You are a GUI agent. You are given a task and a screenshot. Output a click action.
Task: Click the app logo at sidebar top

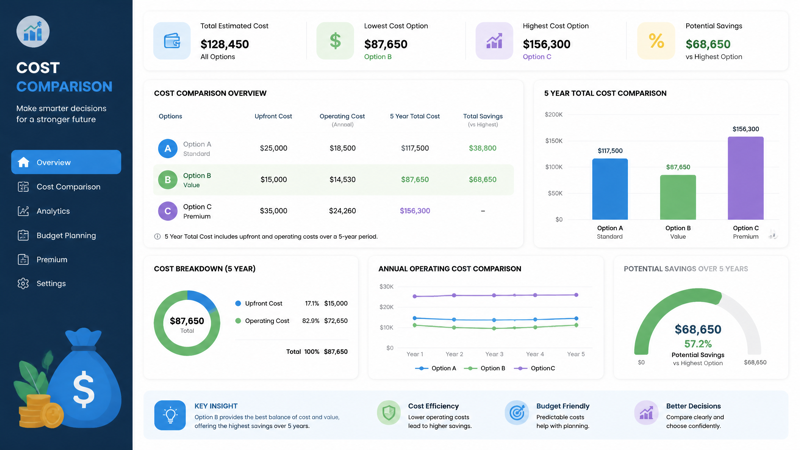pyautogui.click(x=33, y=32)
